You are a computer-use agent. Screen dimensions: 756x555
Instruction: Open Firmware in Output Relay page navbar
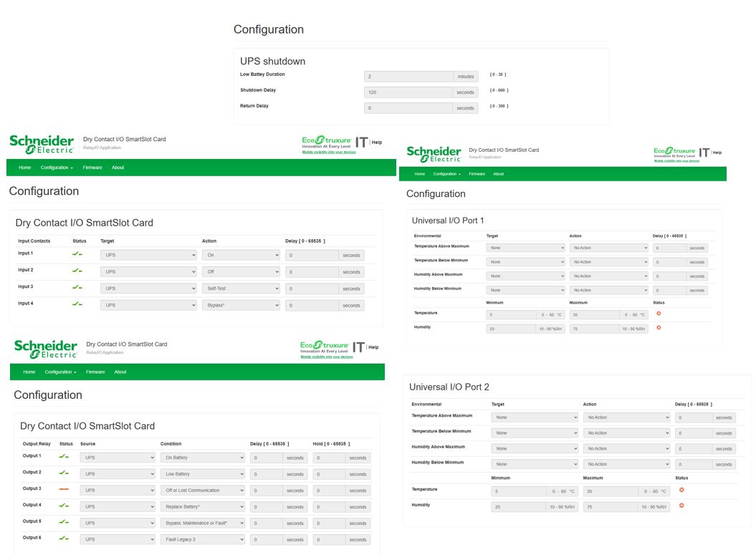[95, 372]
